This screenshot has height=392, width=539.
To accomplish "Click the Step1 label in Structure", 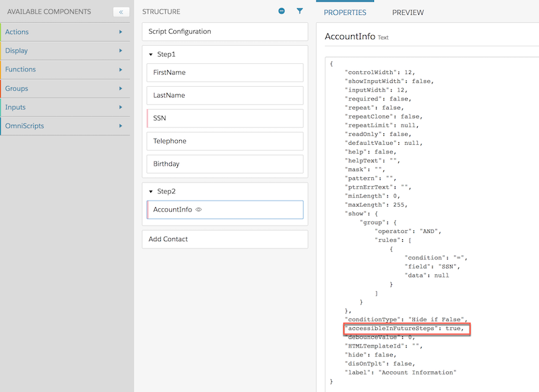I will 166,55.
